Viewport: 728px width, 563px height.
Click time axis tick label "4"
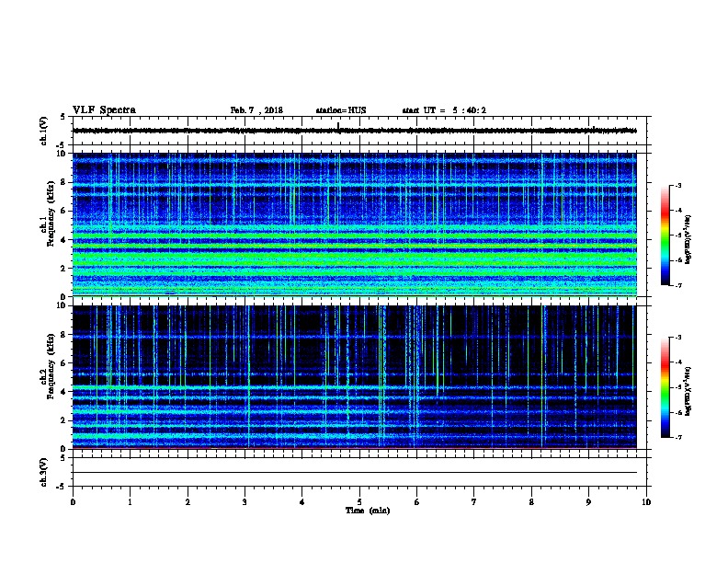tap(302, 502)
